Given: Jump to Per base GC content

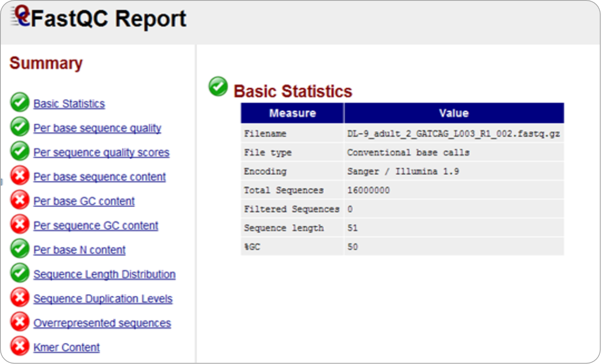Looking at the screenshot, I should pyautogui.click(x=84, y=201).
